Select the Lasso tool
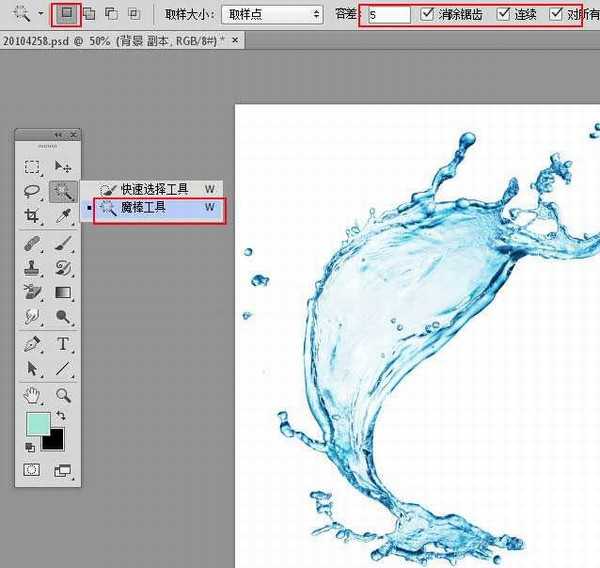600x568 pixels. tap(32, 191)
